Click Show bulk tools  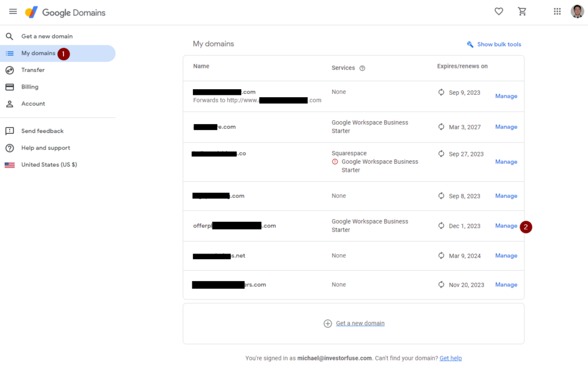pyautogui.click(x=499, y=44)
